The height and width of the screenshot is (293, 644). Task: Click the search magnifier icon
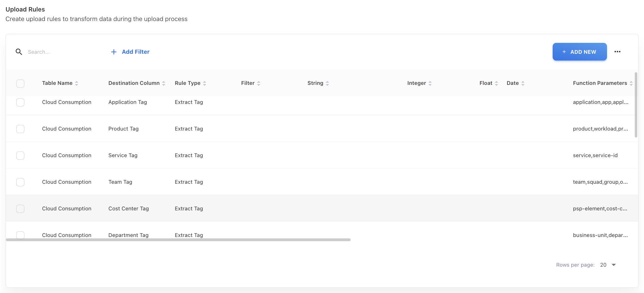(x=19, y=52)
